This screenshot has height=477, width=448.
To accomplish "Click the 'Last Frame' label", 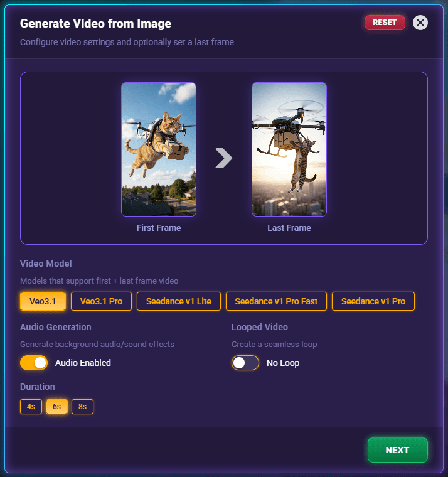I will coord(289,228).
